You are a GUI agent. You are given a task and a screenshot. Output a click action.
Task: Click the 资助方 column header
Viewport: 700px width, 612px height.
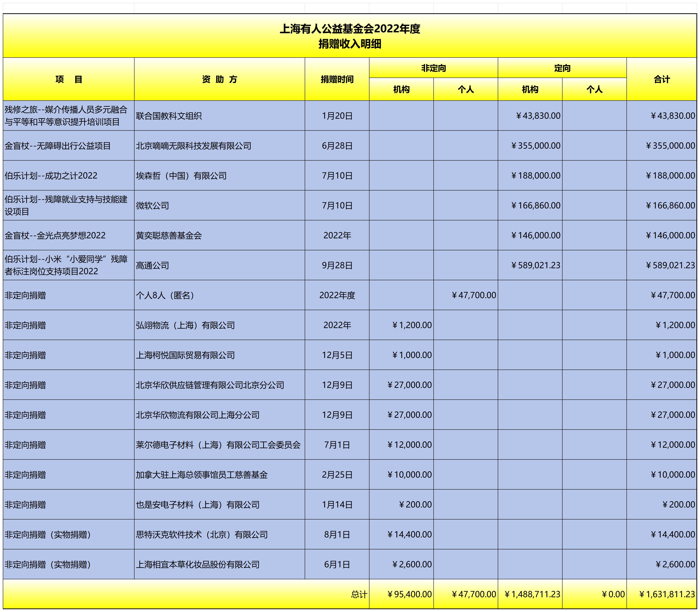[219, 79]
